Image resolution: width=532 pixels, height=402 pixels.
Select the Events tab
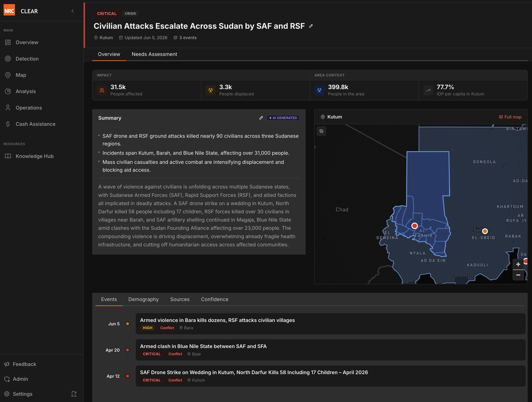pyautogui.click(x=109, y=299)
